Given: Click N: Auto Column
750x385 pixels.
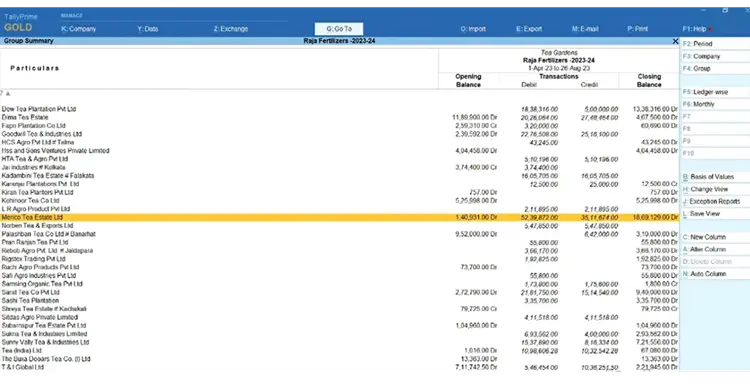Looking at the screenshot, I should 715,274.
